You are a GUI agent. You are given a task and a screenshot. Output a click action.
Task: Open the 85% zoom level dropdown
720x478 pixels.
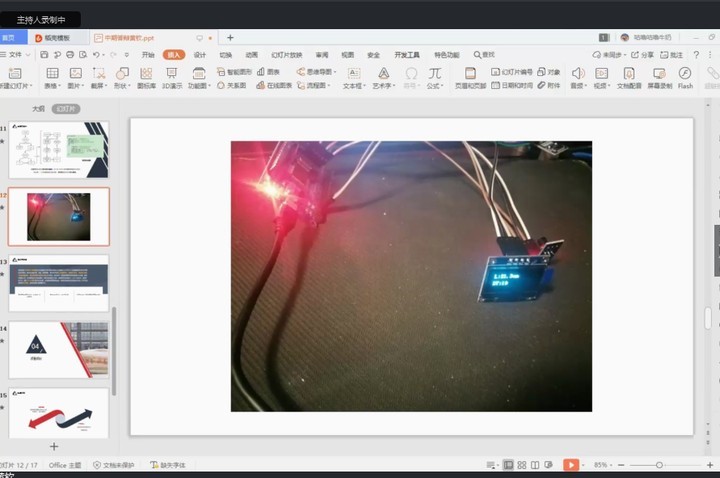click(x=603, y=465)
